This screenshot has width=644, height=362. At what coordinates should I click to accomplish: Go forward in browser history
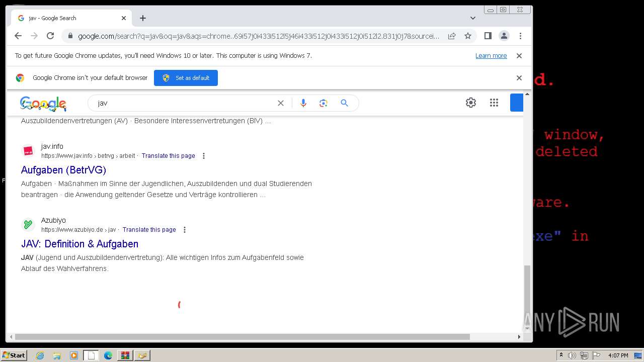[34, 36]
